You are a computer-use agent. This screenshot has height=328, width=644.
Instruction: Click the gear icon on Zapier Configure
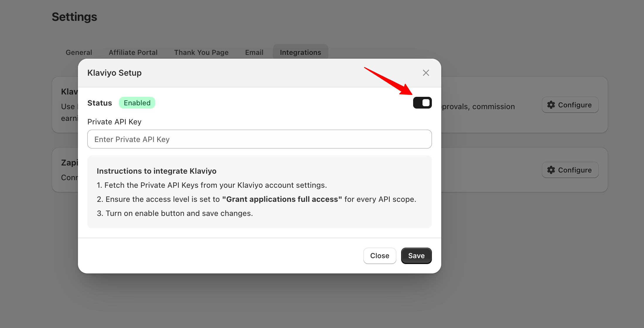[x=551, y=170]
